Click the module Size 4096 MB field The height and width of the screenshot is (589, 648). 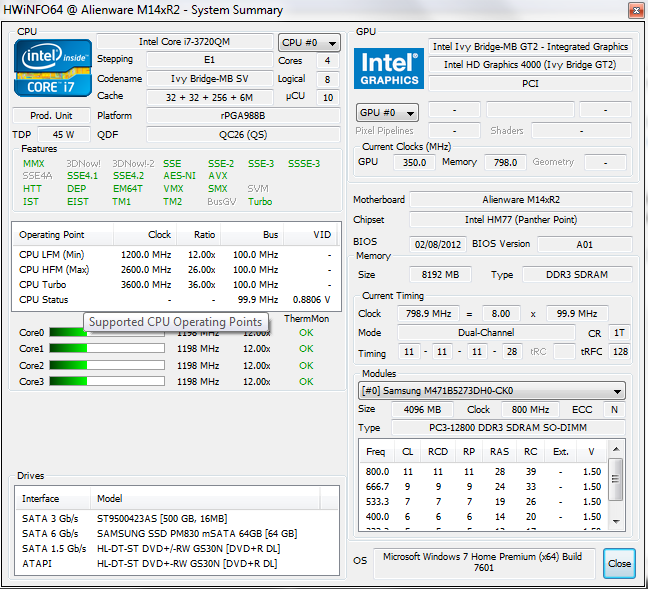click(x=422, y=410)
